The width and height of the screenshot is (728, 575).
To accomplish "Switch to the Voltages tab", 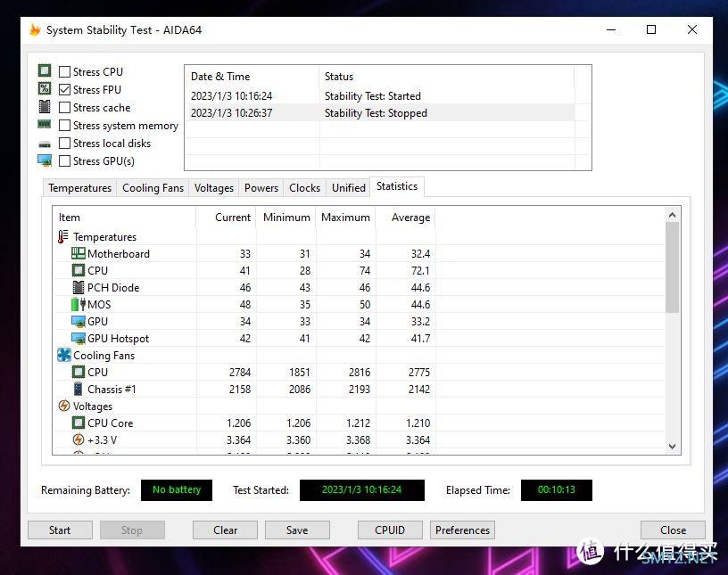I will coord(214,188).
